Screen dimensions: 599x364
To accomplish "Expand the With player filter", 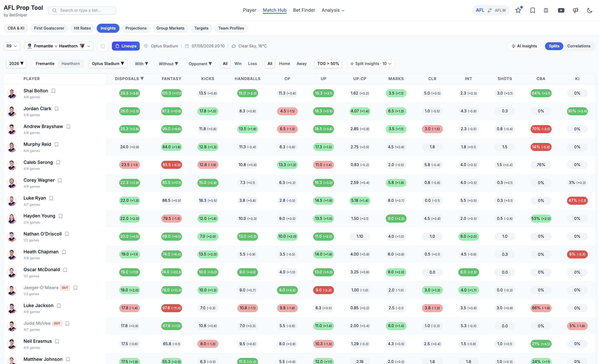I will point(141,64).
